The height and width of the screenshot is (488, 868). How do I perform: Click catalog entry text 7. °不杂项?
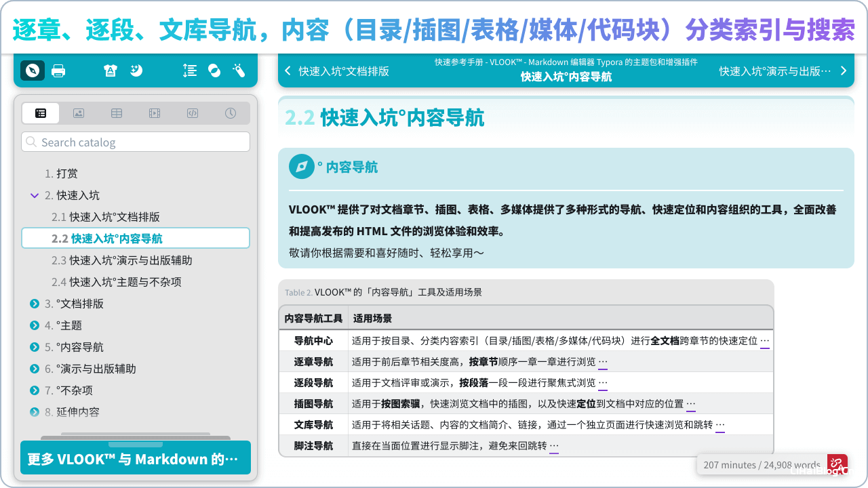pos(69,390)
